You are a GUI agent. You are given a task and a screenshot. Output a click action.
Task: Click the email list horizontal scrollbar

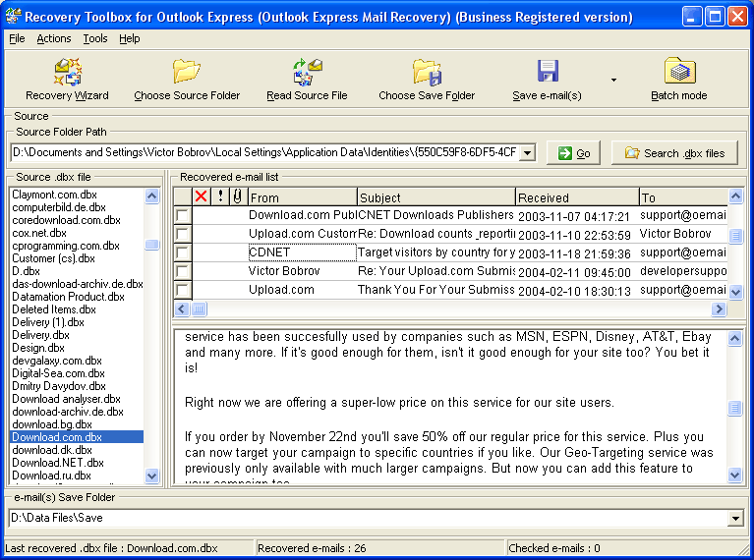(452, 308)
